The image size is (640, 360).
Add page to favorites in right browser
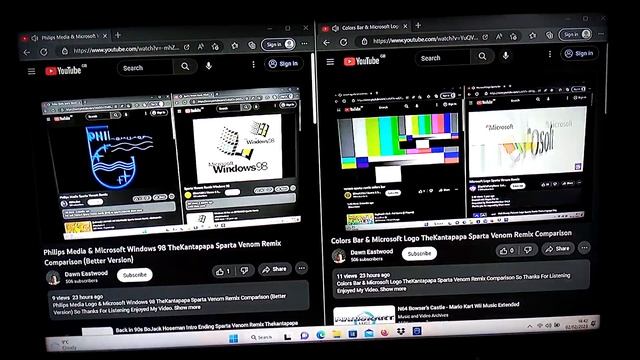pyautogui.click(x=513, y=36)
